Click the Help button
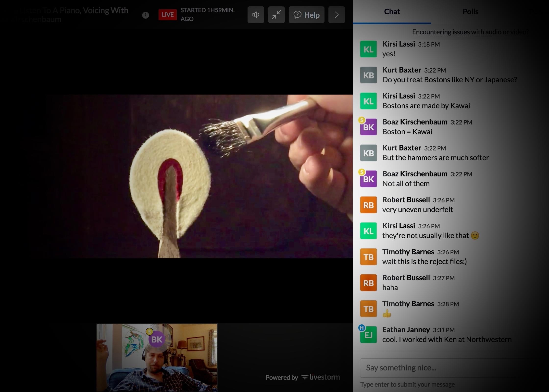Viewport: 549px width, 392px height. pyautogui.click(x=306, y=15)
